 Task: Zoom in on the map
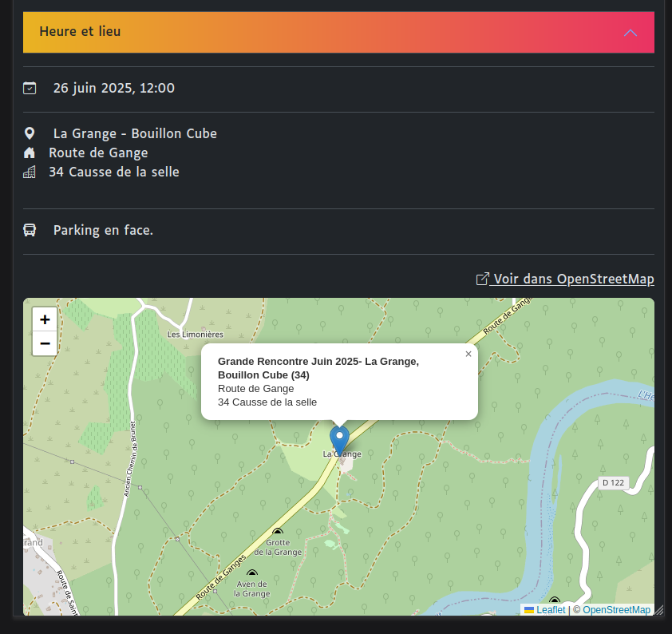point(45,319)
